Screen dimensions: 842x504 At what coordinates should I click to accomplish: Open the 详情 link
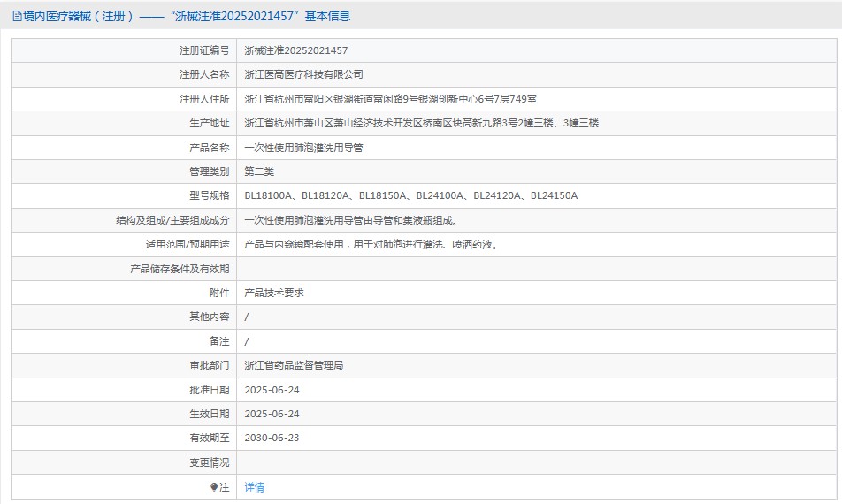pyautogui.click(x=254, y=487)
